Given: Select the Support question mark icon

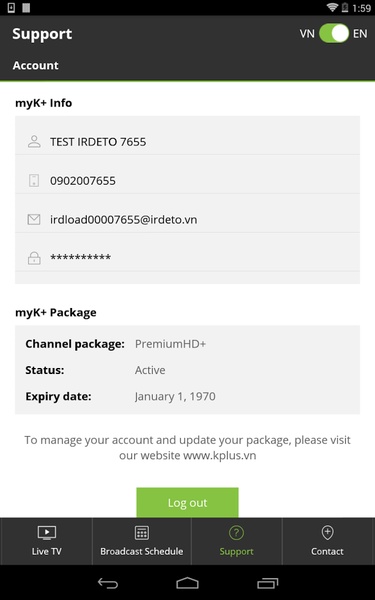Looking at the screenshot, I should (236, 532).
